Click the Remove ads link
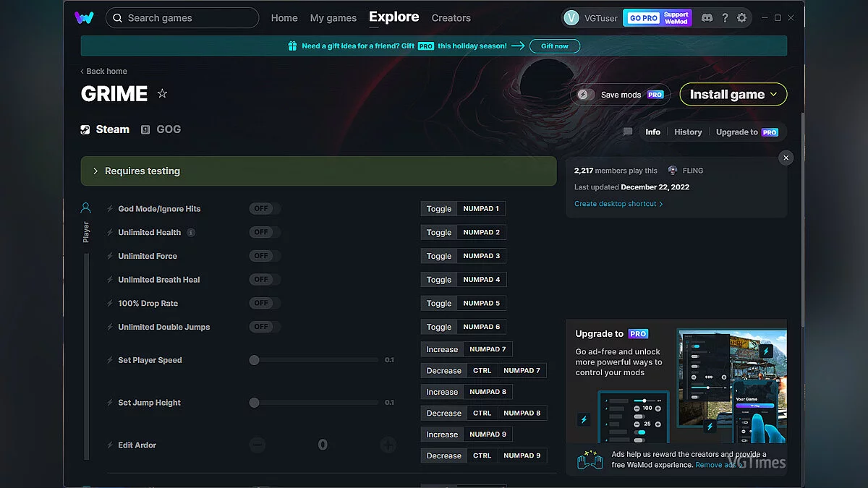 (718, 465)
